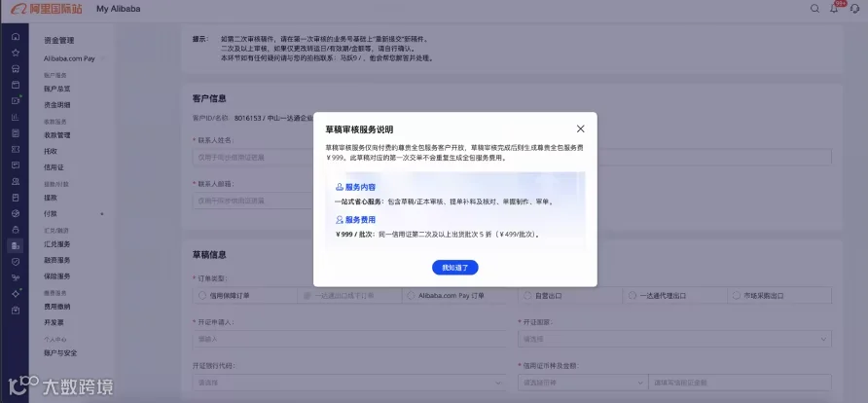The height and width of the screenshot is (403, 868).
Task: Click the store icon in the left sidebar
Action: pos(16,69)
